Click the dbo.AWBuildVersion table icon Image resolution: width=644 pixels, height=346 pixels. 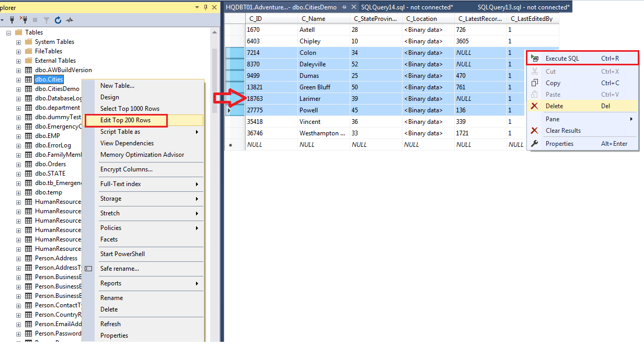[x=29, y=70]
